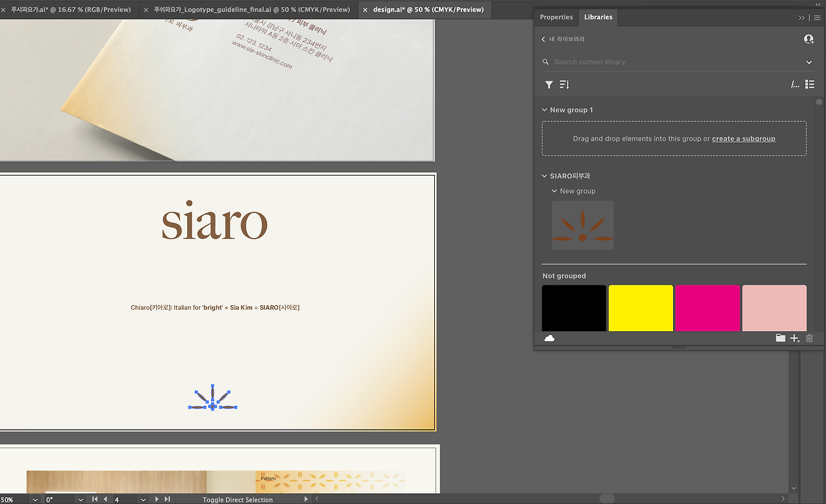Click the artboard number field showing 4
The height and width of the screenshot is (504, 826).
[125, 499]
